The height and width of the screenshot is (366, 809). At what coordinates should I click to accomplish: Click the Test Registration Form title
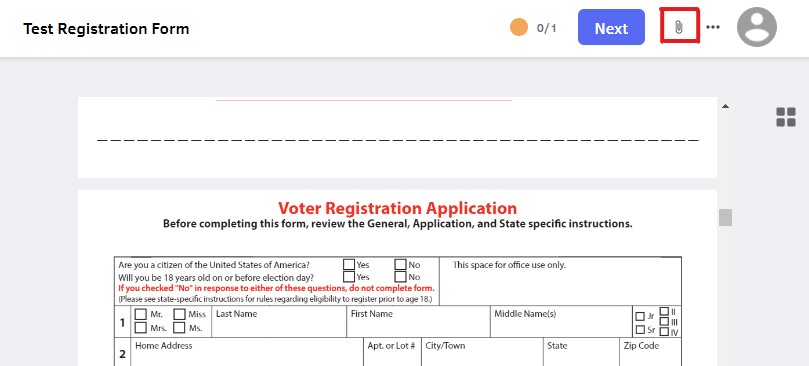[x=106, y=28]
